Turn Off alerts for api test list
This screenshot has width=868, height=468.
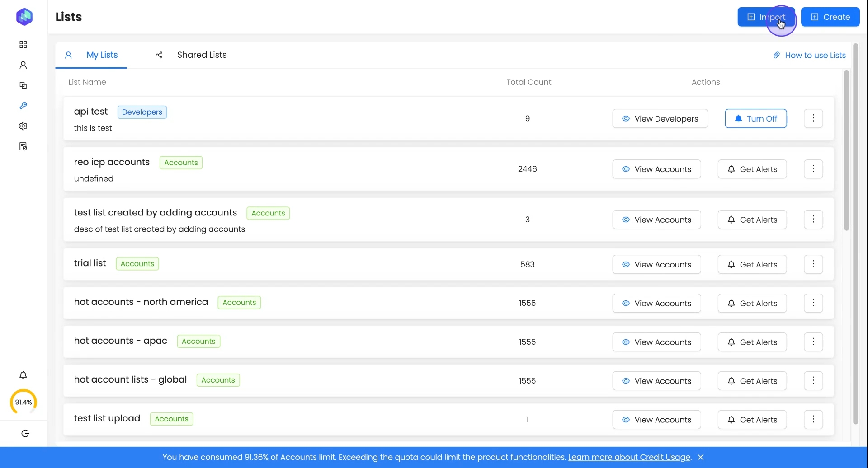tap(755, 119)
